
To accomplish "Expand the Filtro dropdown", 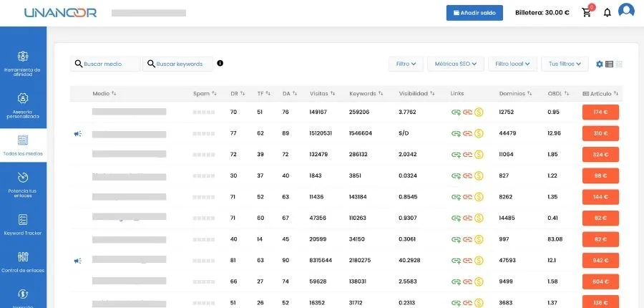I will click(x=406, y=64).
